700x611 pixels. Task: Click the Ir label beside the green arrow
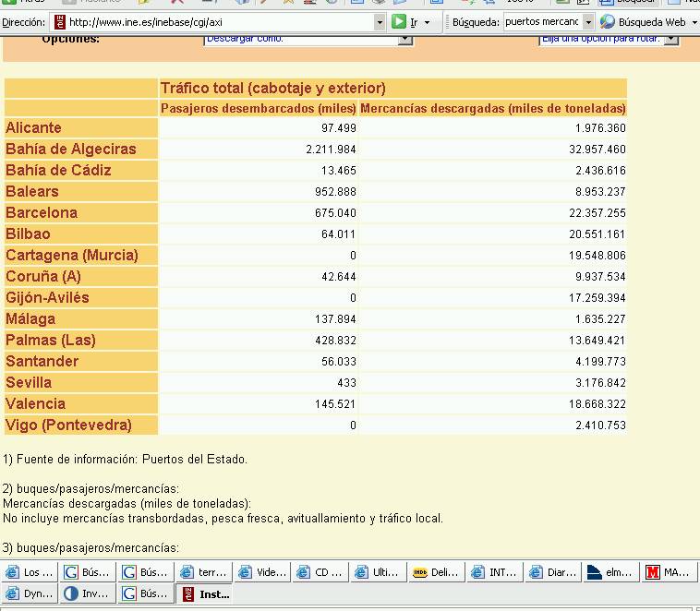coord(414,22)
